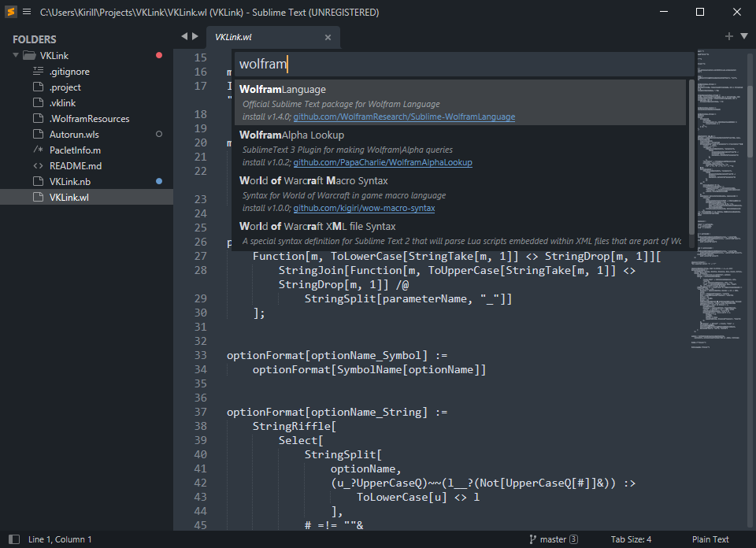Open the .project file
The image size is (756, 548).
pyautogui.click(x=65, y=87)
